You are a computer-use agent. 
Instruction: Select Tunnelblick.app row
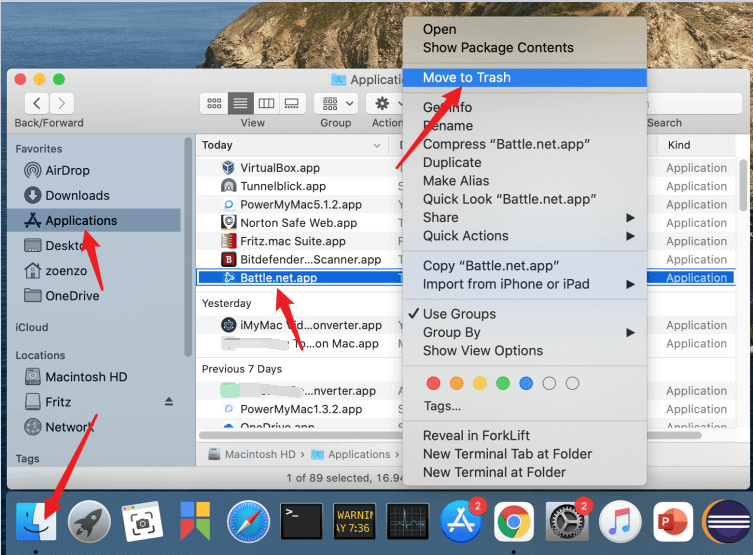[300, 186]
